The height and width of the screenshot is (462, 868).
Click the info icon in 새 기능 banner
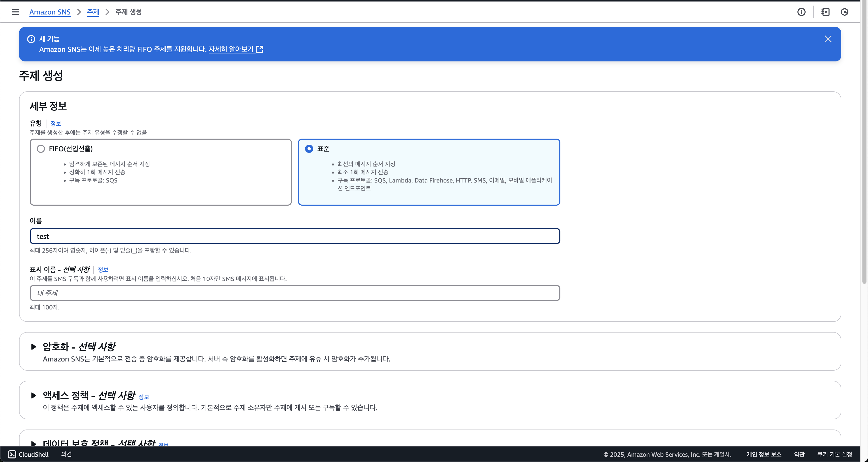click(x=31, y=39)
